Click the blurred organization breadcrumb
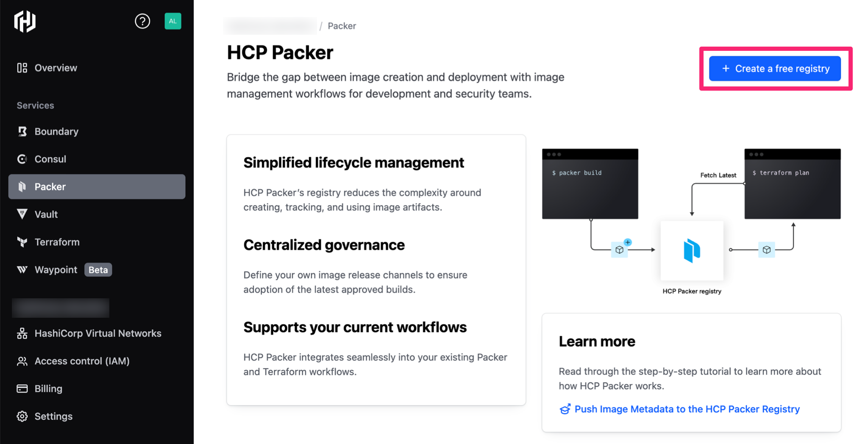The height and width of the screenshot is (444, 868). (x=270, y=26)
